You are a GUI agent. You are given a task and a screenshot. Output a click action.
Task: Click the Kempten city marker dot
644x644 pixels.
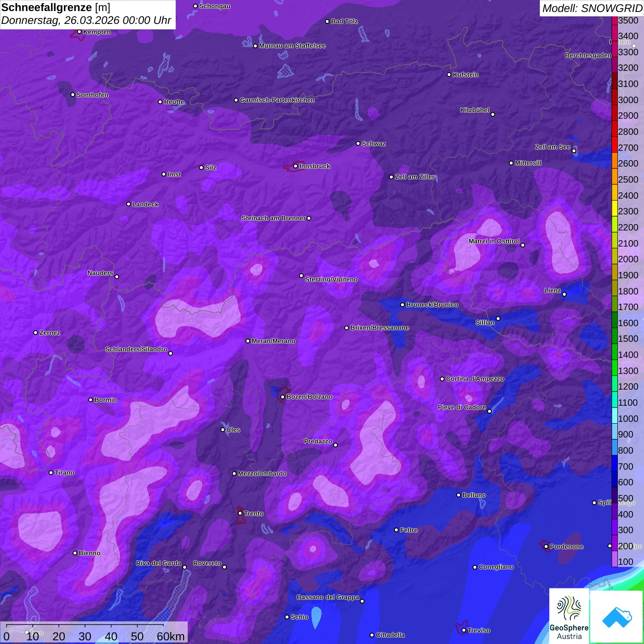pos(79,32)
